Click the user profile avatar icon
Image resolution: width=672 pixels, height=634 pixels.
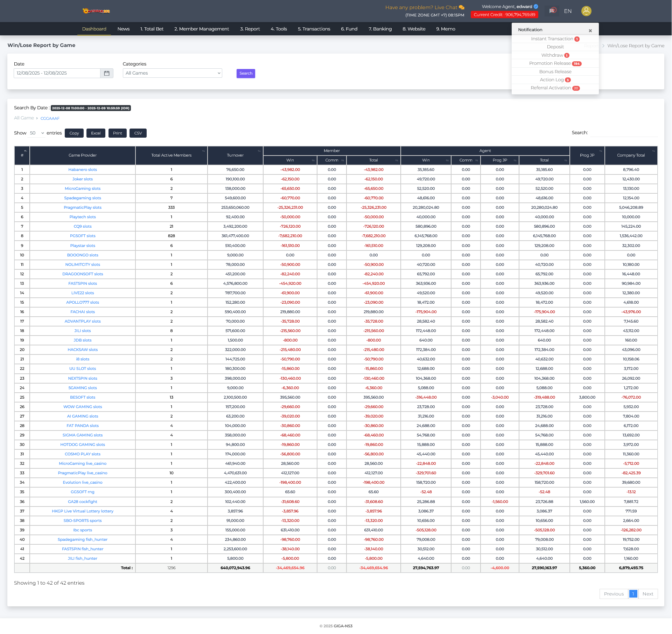586,11
